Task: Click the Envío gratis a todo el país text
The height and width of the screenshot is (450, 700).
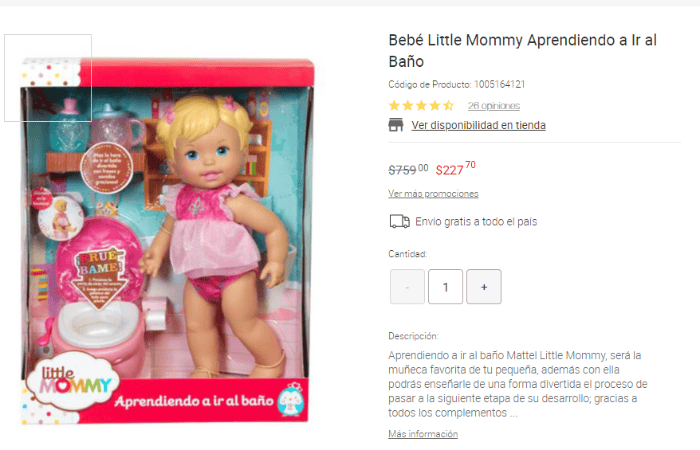Action: click(476, 221)
